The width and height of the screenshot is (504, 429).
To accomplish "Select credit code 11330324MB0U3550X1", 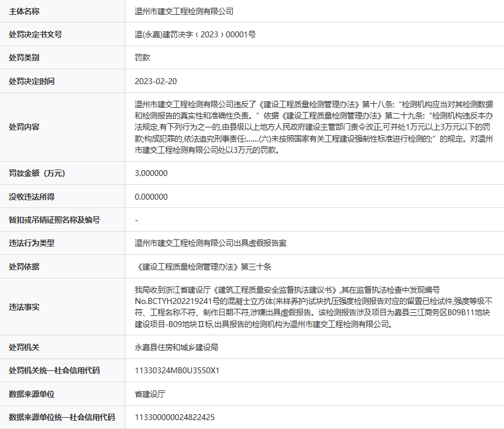I will tap(177, 370).
